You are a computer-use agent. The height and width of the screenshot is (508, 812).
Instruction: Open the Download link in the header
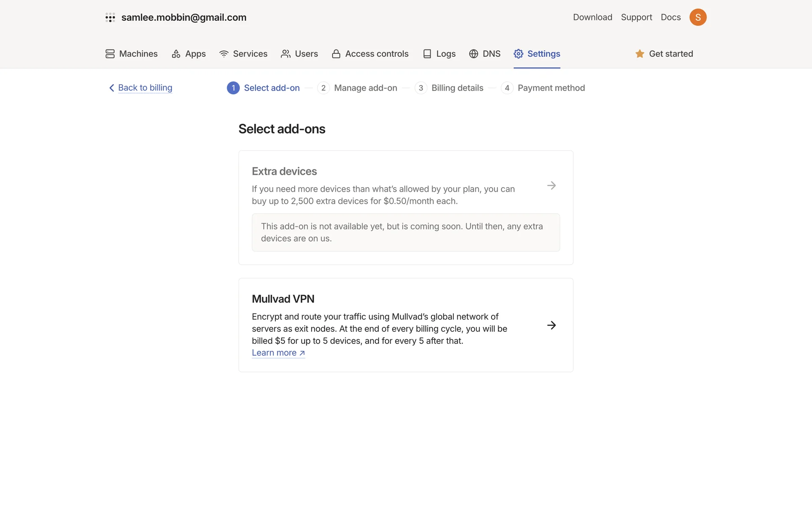pyautogui.click(x=592, y=17)
